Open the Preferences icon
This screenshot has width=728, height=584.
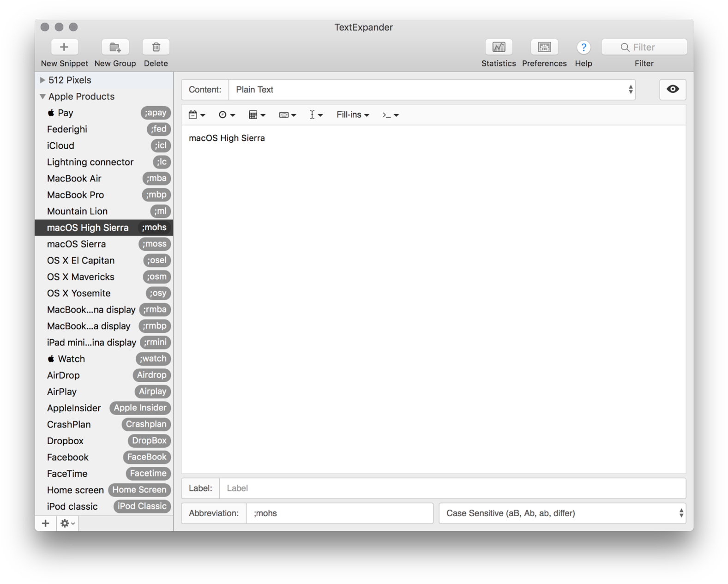tap(544, 47)
